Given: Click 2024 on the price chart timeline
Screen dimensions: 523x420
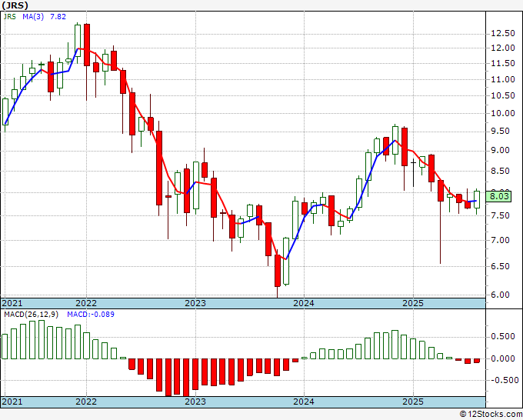Looking at the screenshot, I should tap(304, 303).
